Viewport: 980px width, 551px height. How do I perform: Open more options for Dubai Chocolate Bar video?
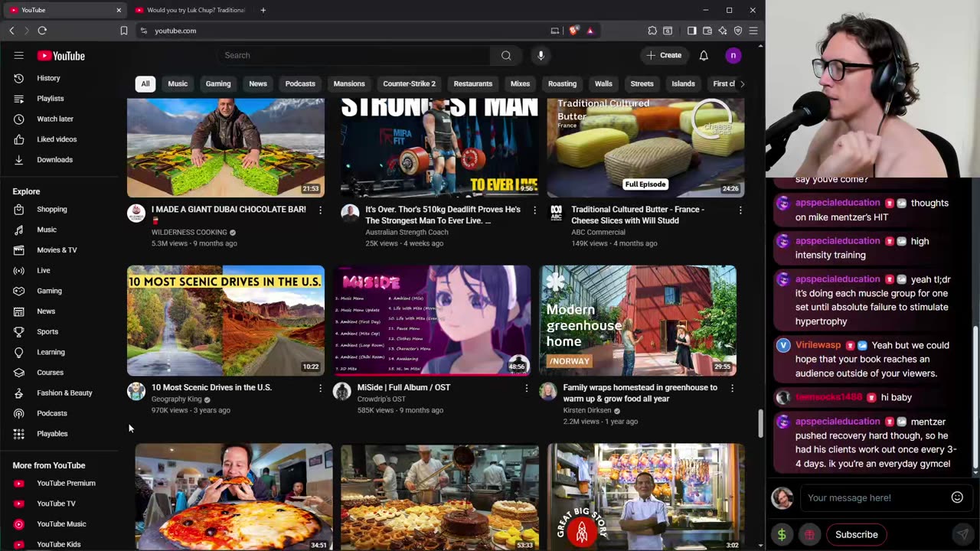[320, 210]
